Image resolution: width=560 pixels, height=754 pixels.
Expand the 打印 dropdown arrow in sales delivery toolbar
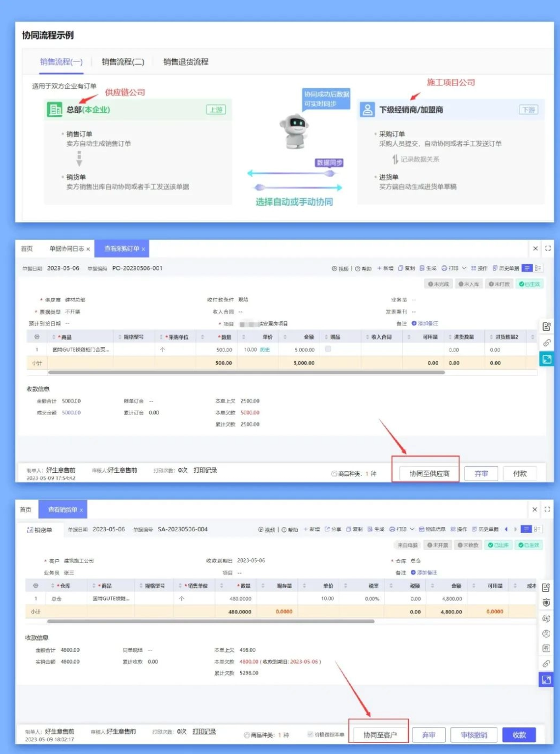412,530
